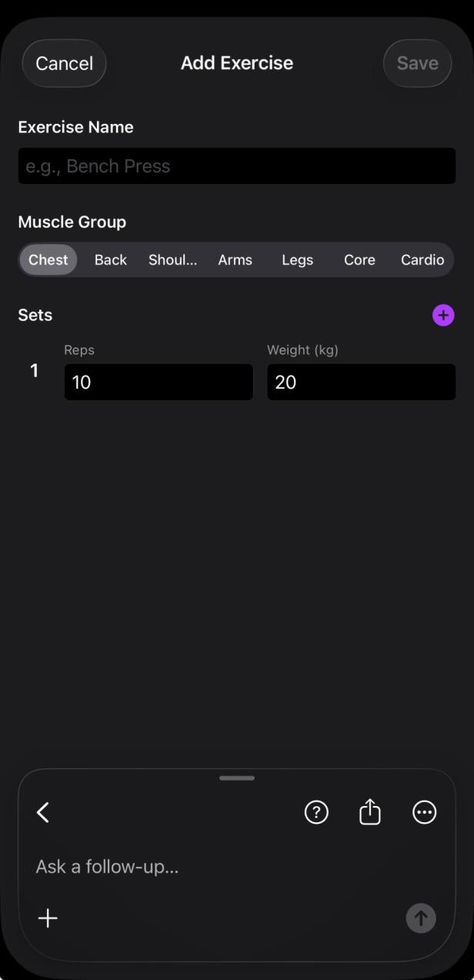Click the Chest muscle group chip
Image resolution: width=474 pixels, height=980 pixels.
48,259
